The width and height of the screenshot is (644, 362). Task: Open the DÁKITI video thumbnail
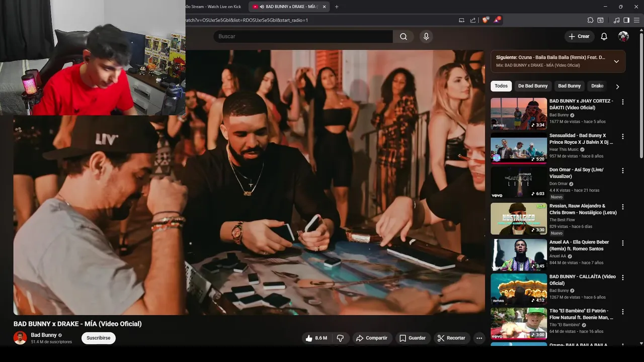pos(519,114)
